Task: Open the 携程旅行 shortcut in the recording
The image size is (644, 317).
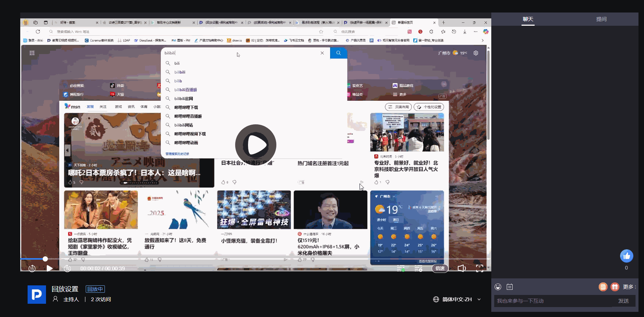Action: coord(74,95)
